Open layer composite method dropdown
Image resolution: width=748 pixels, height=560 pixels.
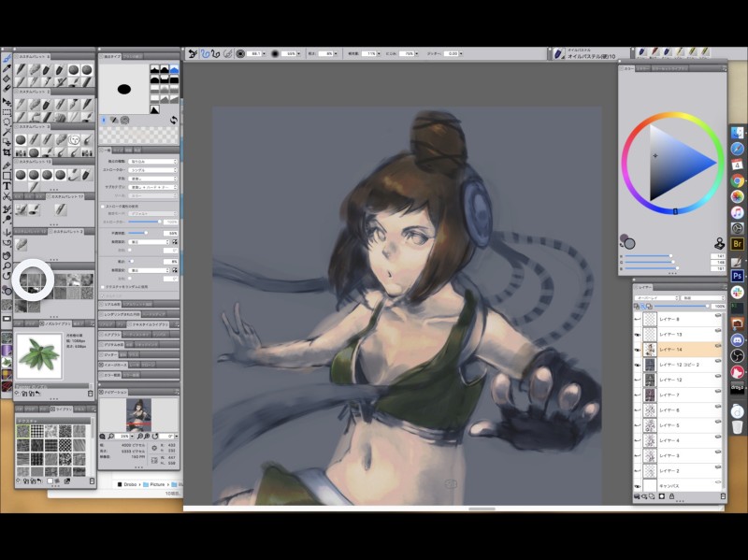657,298
